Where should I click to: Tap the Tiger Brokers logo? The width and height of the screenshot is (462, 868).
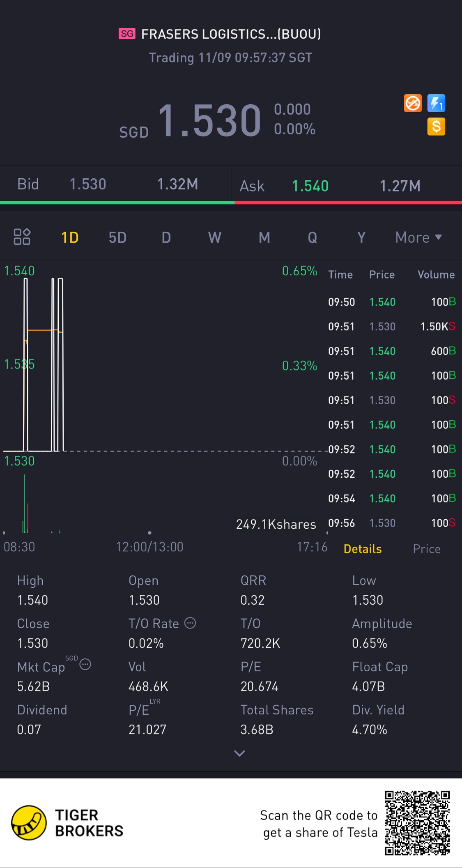(x=29, y=822)
